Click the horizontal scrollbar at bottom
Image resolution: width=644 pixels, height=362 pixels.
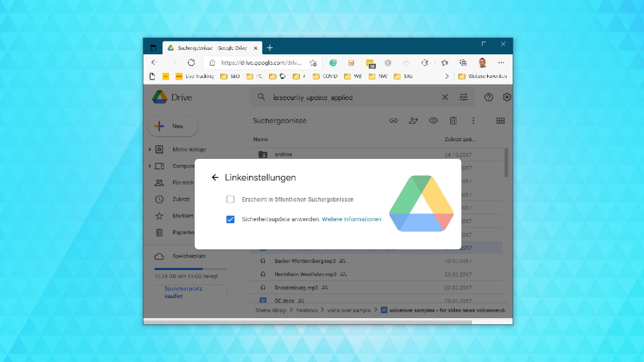coord(308,322)
